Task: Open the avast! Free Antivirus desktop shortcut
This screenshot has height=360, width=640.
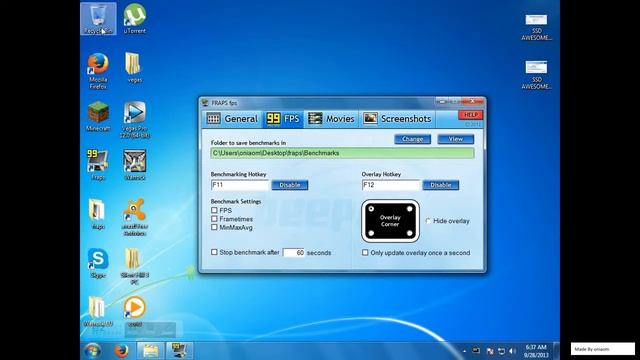Action: pyautogui.click(x=135, y=217)
